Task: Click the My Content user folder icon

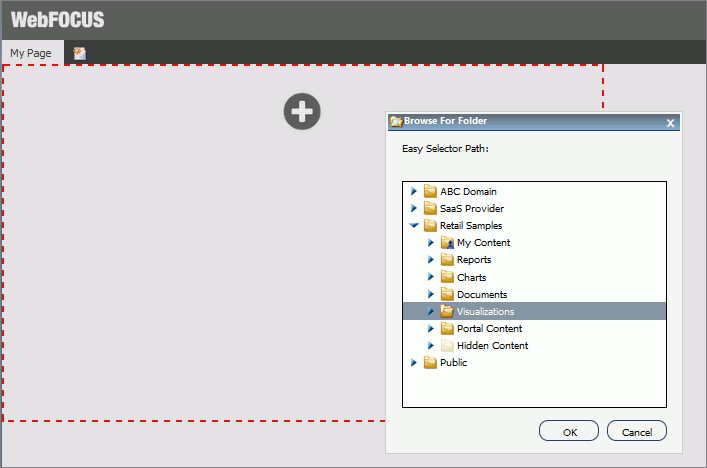Action: tap(447, 243)
